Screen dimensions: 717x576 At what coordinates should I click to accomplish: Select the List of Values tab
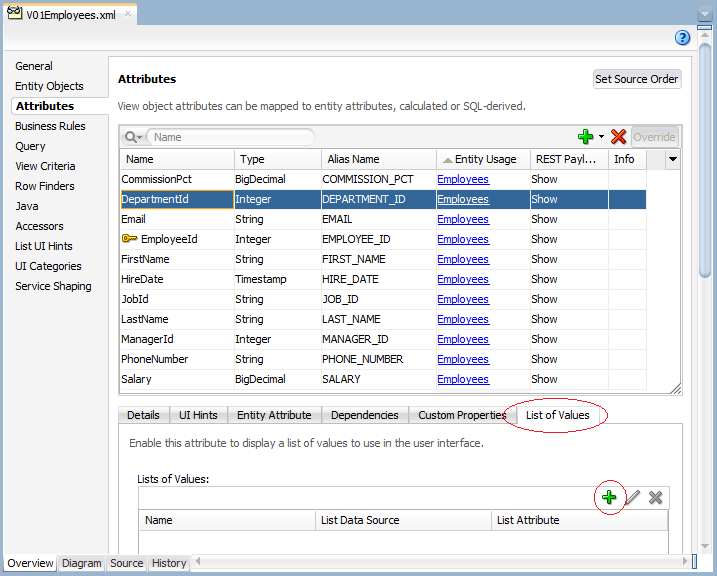[x=558, y=415]
